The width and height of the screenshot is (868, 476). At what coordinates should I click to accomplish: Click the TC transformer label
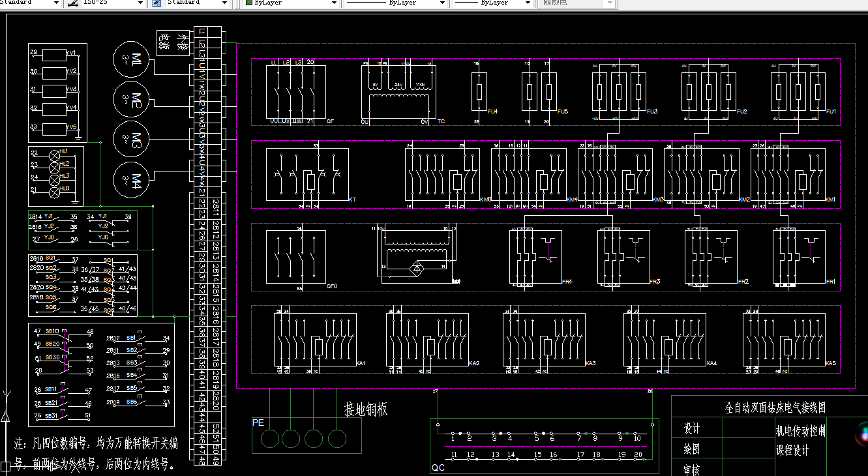[441, 121]
